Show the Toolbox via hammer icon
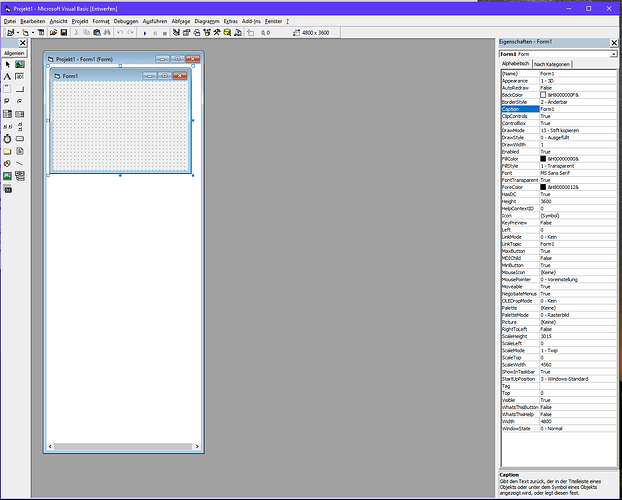 point(217,33)
